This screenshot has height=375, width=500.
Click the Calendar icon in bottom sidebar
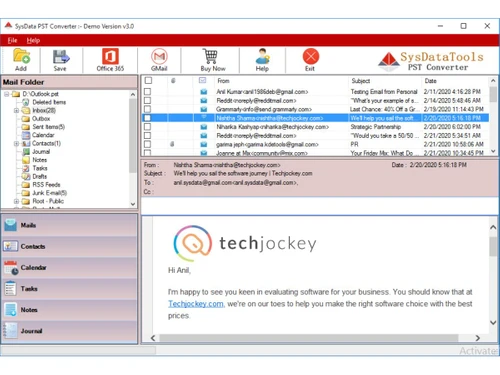coord(11,268)
